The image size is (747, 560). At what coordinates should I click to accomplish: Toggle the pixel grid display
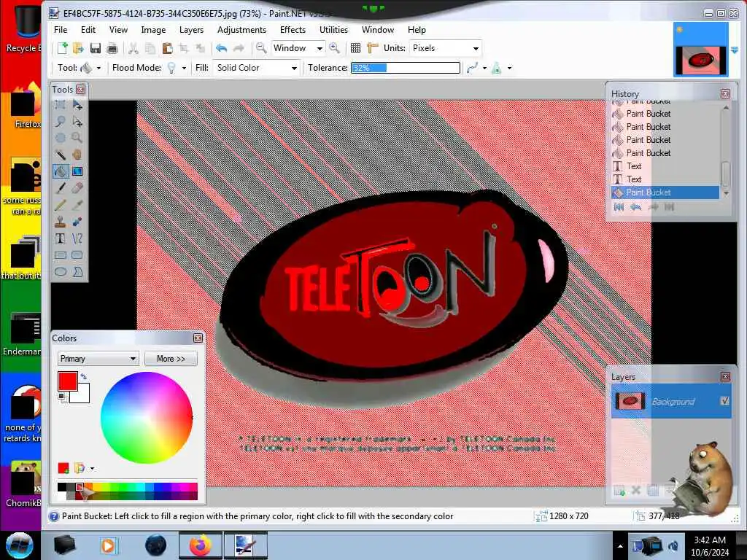[x=355, y=48]
